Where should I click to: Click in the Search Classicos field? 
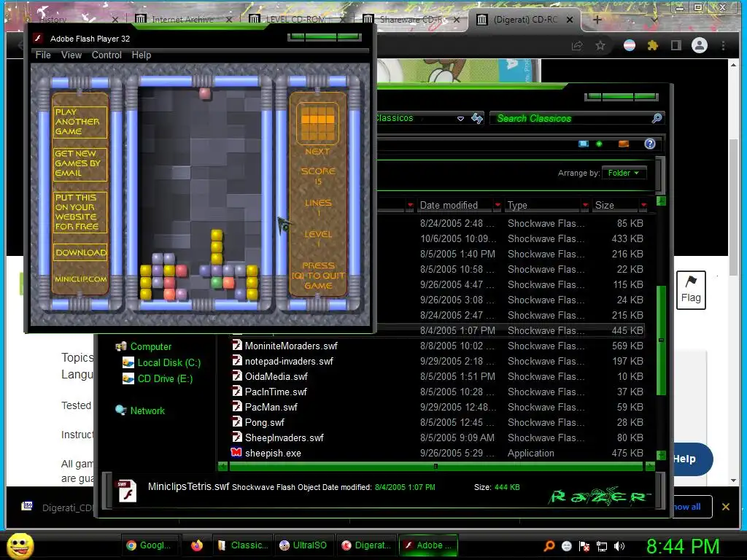click(572, 118)
